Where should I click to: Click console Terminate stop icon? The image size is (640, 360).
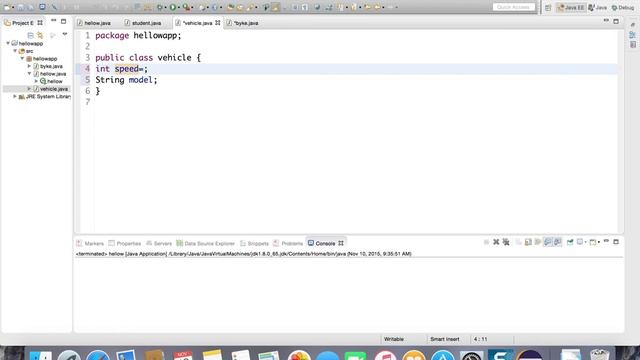tap(486, 242)
